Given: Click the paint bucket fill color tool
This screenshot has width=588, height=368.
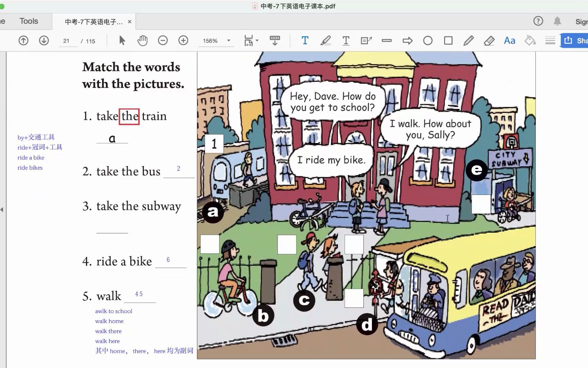Looking at the screenshot, I should pos(530,41).
